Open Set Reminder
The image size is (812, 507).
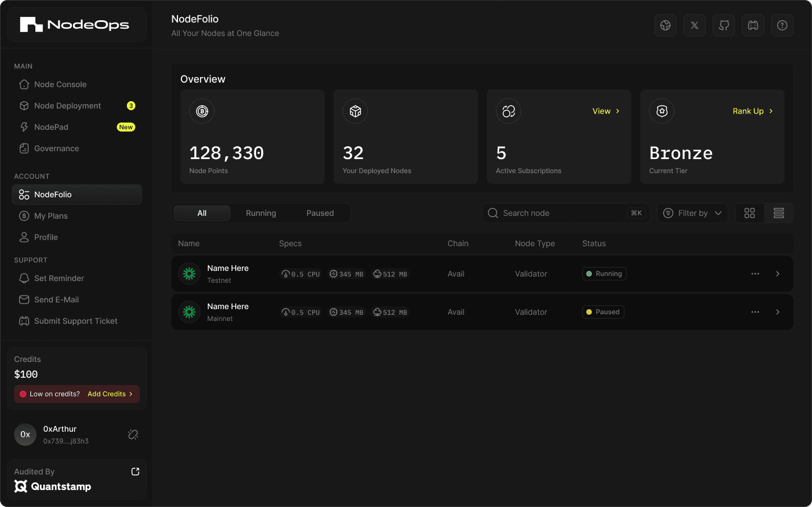[x=77, y=278]
